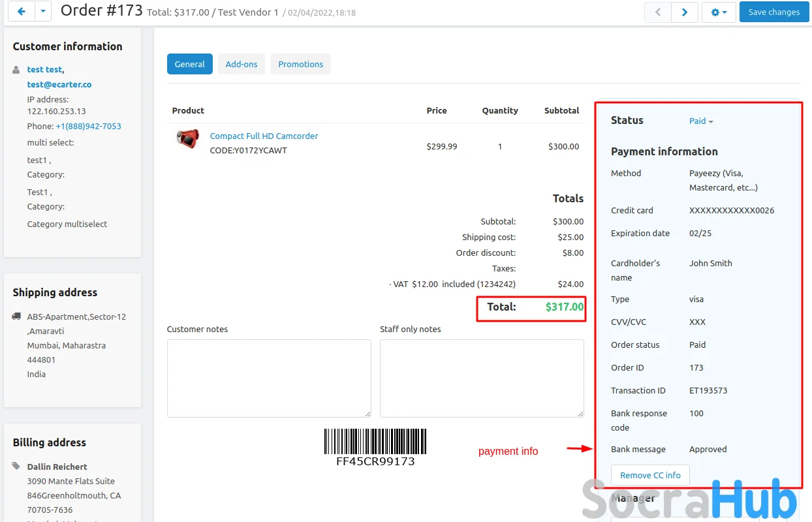Go to the previous order chevron
This screenshot has height=522, width=812.
658,12
